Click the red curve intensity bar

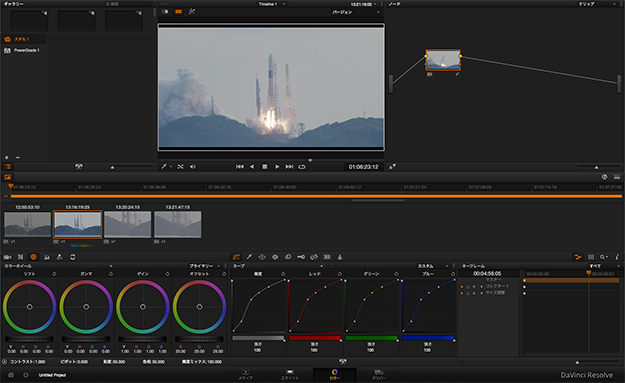click(314, 338)
